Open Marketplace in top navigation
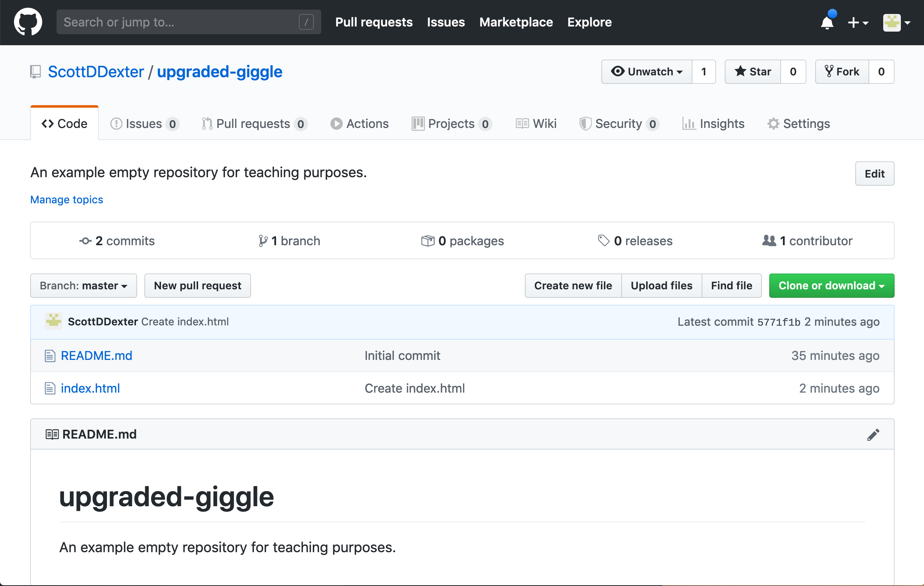Viewport: 924px width, 586px height. point(516,22)
